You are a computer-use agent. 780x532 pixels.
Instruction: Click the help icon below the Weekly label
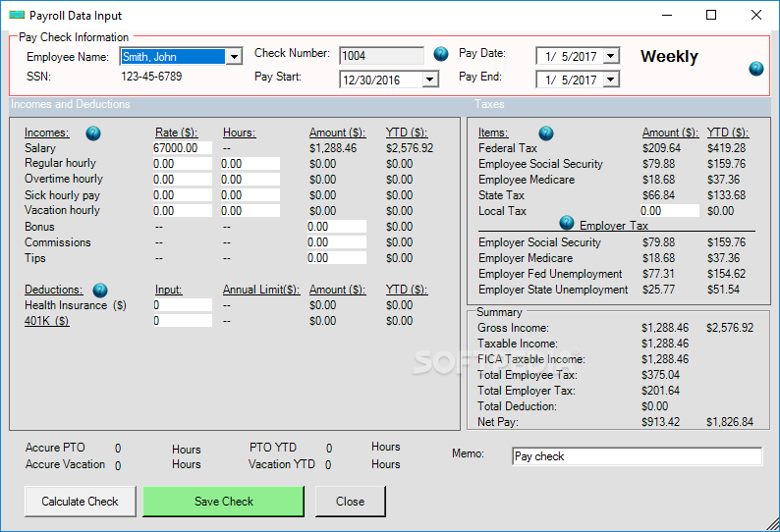[x=756, y=69]
